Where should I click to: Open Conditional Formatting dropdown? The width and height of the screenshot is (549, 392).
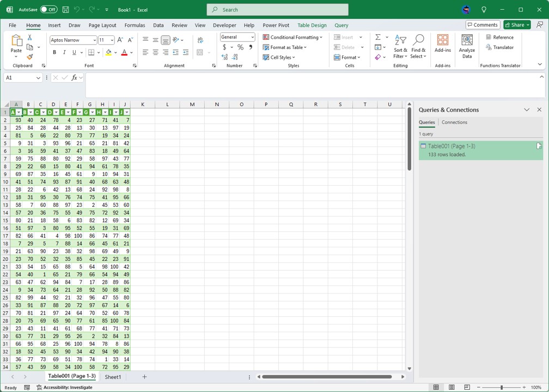click(292, 37)
